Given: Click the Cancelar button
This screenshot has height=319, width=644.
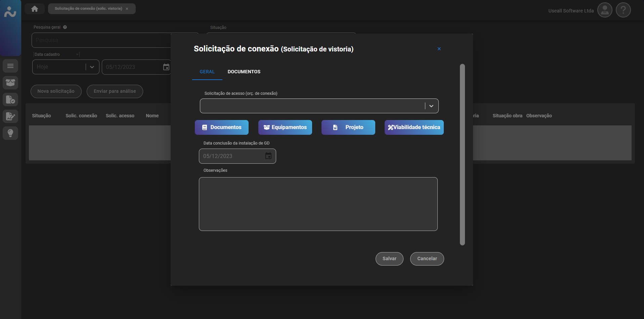Looking at the screenshot, I should tap(427, 259).
